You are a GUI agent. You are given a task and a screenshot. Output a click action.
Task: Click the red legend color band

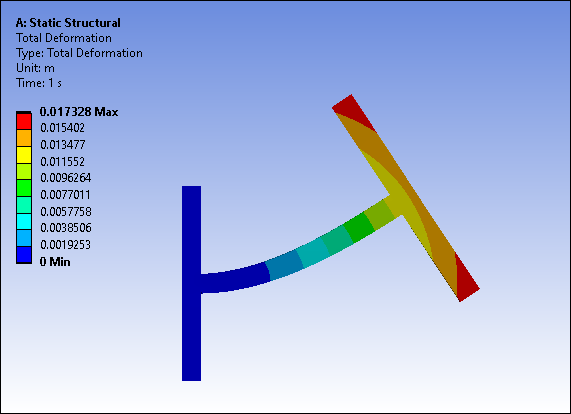coord(24,121)
